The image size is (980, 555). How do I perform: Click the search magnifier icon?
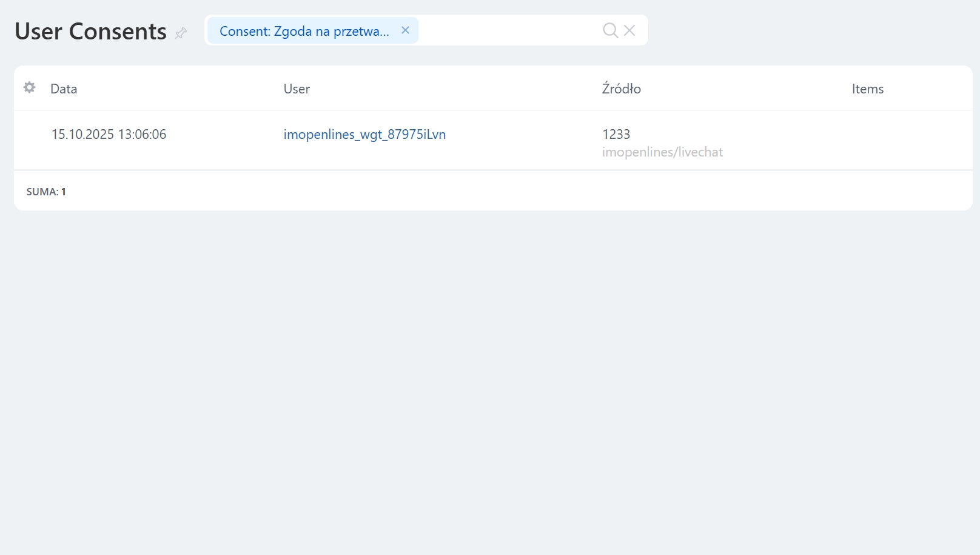click(610, 30)
